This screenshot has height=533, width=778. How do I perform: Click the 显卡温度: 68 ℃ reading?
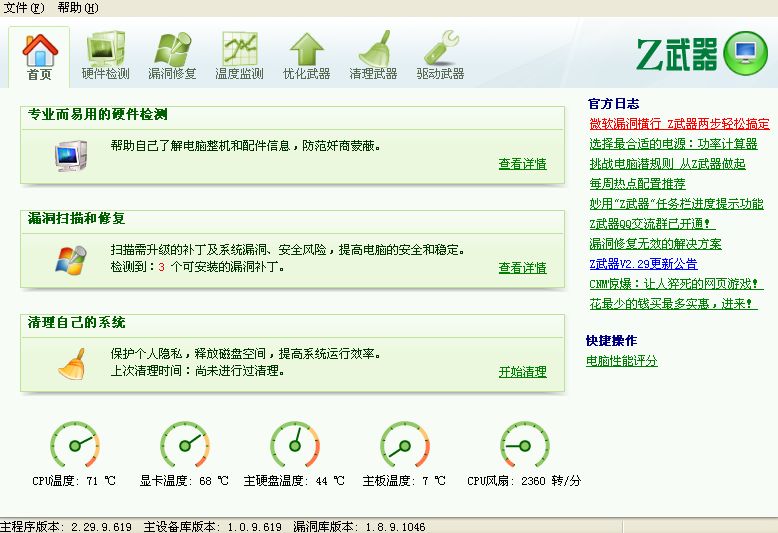click(x=184, y=481)
